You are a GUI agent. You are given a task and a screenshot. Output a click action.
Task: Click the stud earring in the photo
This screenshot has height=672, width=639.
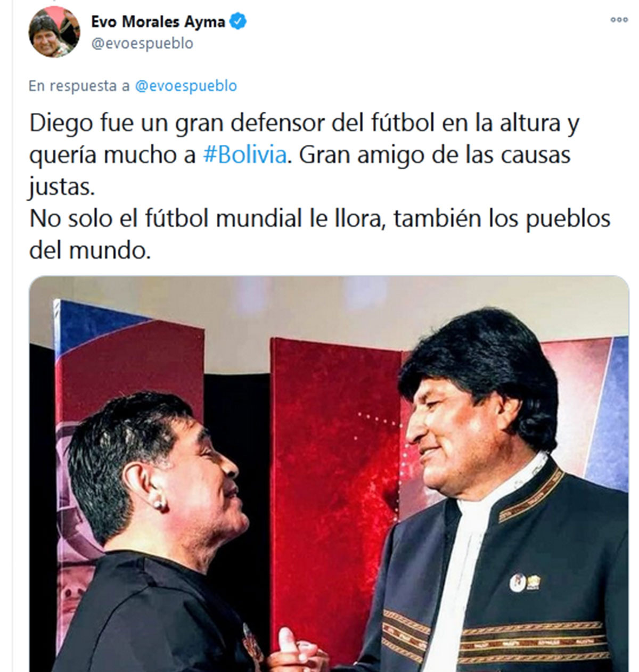[x=158, y=504]
